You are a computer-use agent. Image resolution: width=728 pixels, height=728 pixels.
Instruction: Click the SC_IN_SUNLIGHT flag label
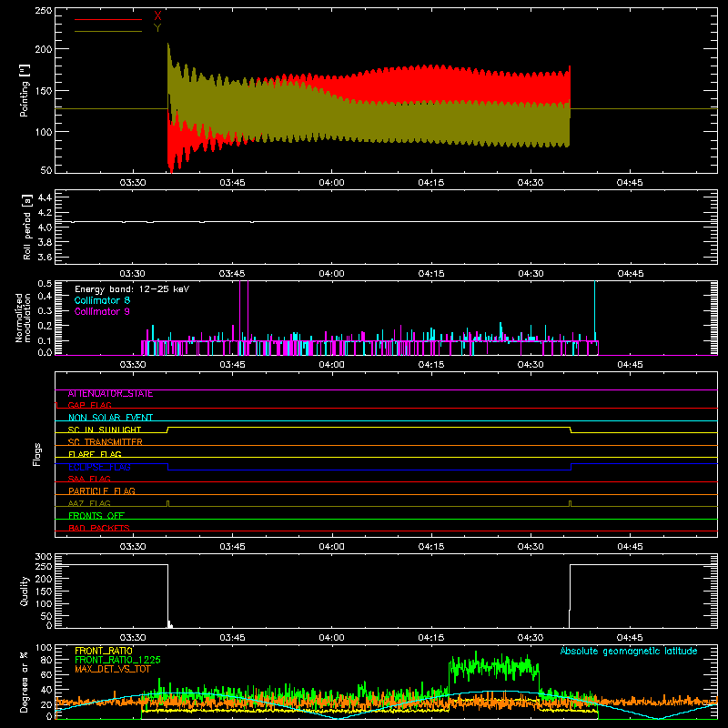coord(105,430)
